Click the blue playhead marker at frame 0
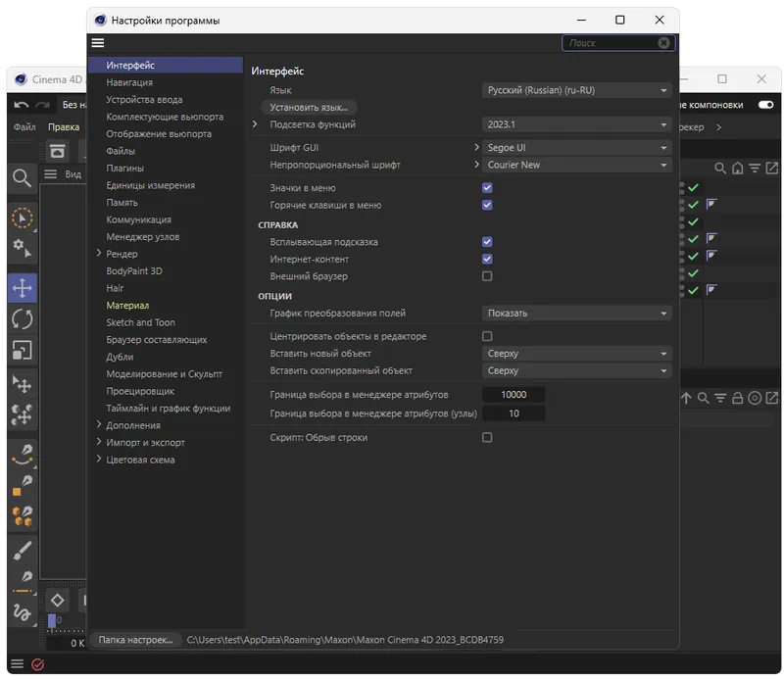The height and width of the screenshot is (680, 784). point(52,620)
